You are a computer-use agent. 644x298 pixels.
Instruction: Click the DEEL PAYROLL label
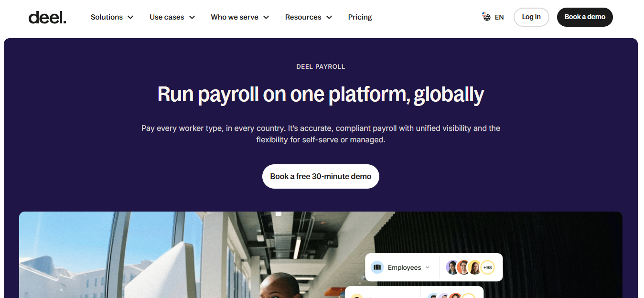(x=321, y=66)
